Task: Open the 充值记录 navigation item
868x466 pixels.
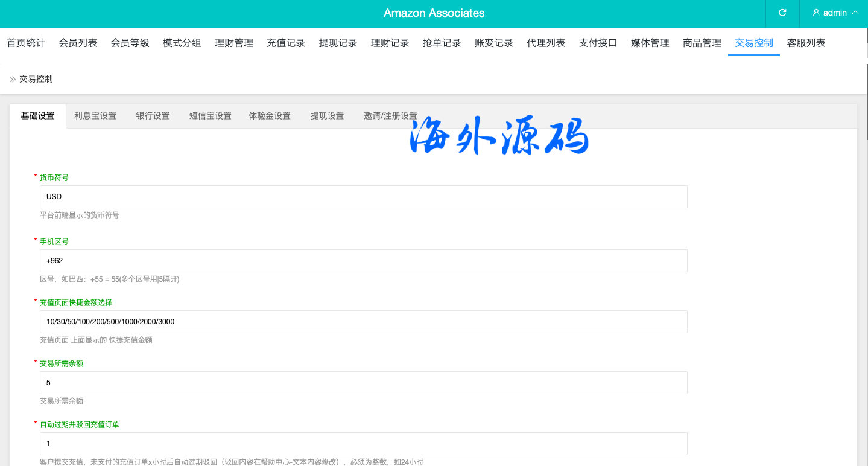Action: [286, 43]
